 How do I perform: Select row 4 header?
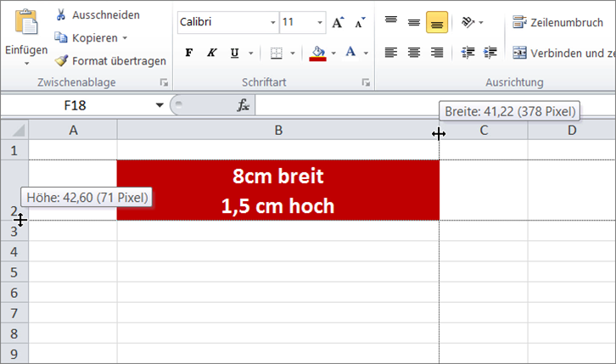click(x=14, y=251)
